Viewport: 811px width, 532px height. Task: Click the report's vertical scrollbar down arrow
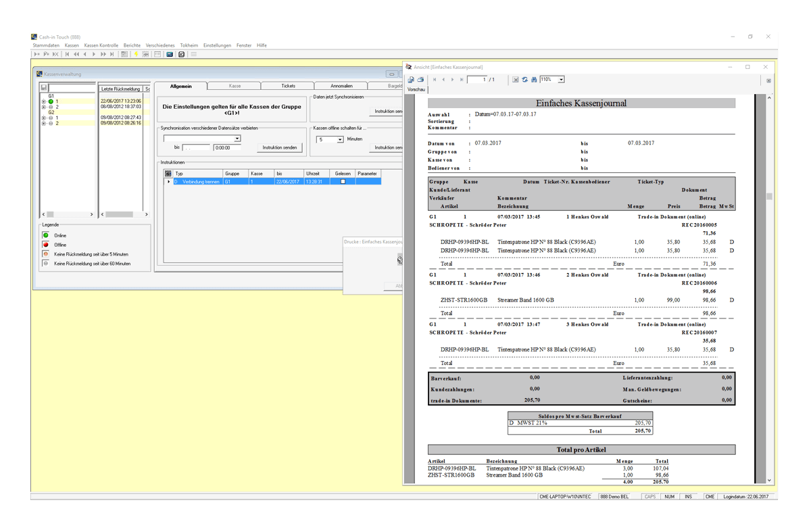click(769, 481)
